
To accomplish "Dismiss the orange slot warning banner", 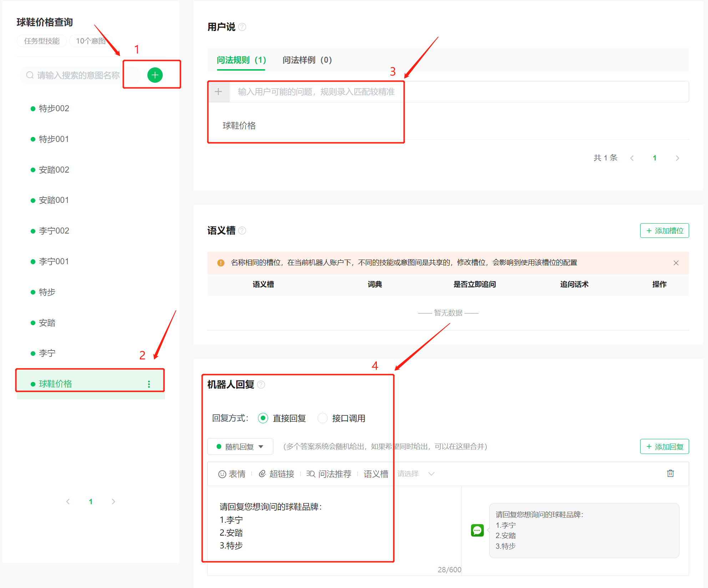I will click(676, 263).
